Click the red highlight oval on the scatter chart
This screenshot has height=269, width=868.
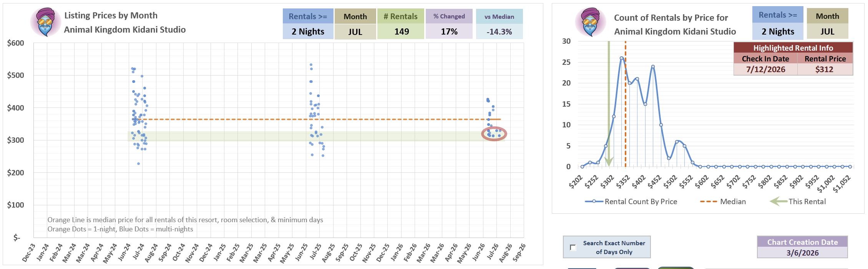coord(494,134)
